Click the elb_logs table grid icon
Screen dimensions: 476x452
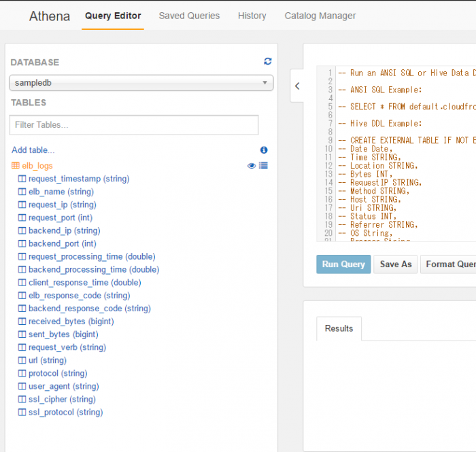click(16, 166)
